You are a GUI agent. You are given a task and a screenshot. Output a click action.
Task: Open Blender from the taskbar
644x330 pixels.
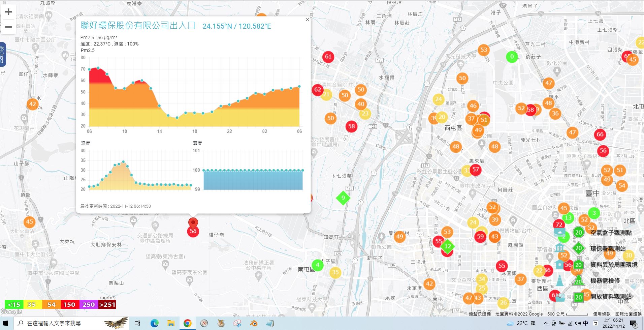click(x=254, y=323)
